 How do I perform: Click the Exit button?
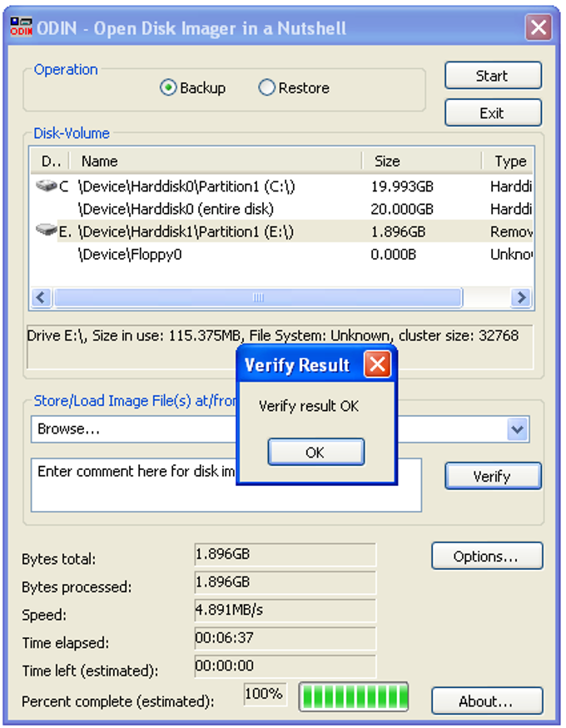[x=493, y=112]
